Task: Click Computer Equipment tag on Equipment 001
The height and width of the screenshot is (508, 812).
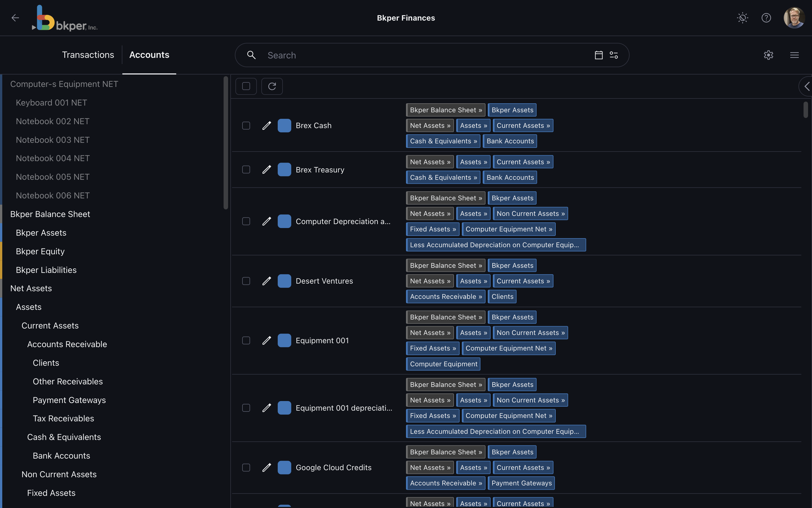Action: (x=443, y=364)
